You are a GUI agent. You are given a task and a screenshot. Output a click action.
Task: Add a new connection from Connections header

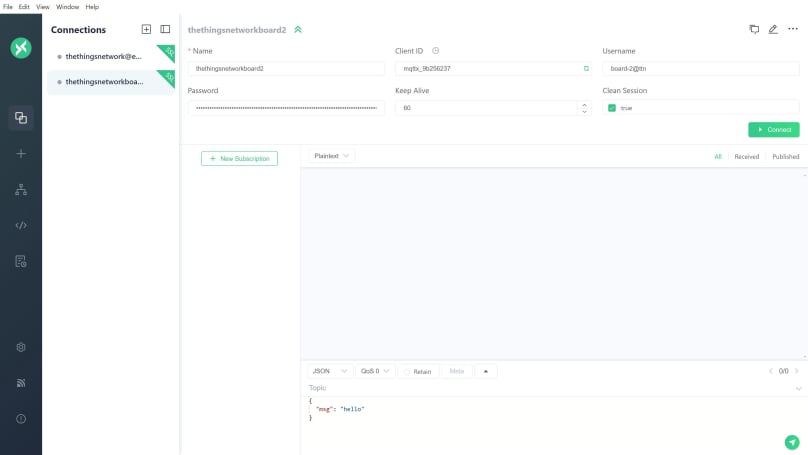146,29
